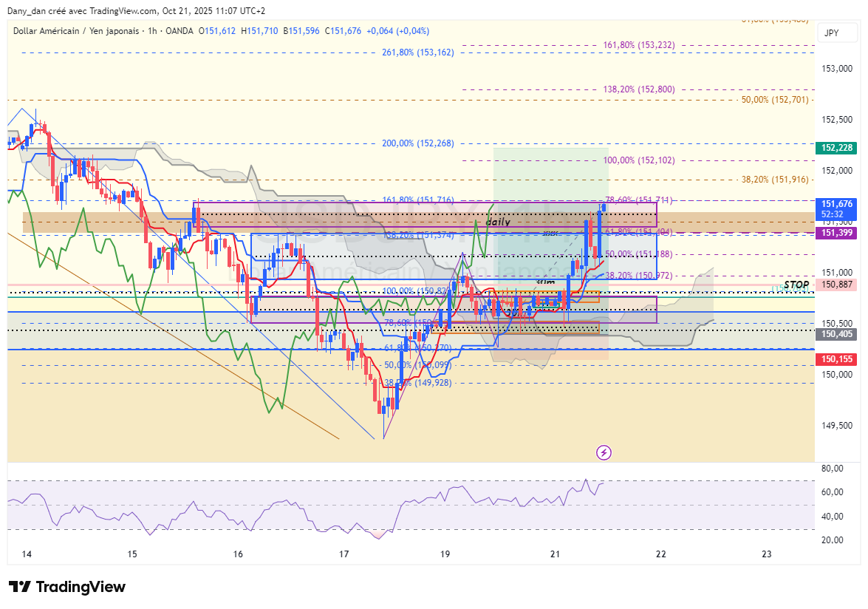Click the +0,064 (+0,04%) change value
This screenshot has height=609, width=868.
point(398,31)
